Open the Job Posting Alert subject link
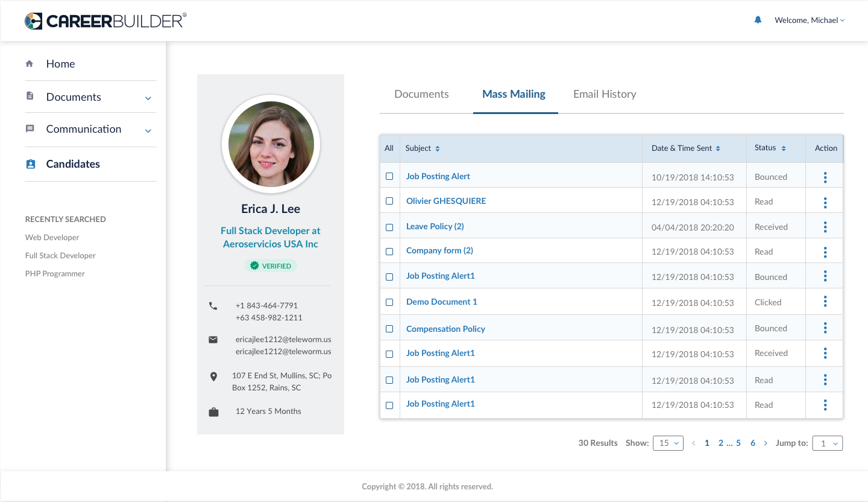The image size is (868, 502). coord(438,176)
